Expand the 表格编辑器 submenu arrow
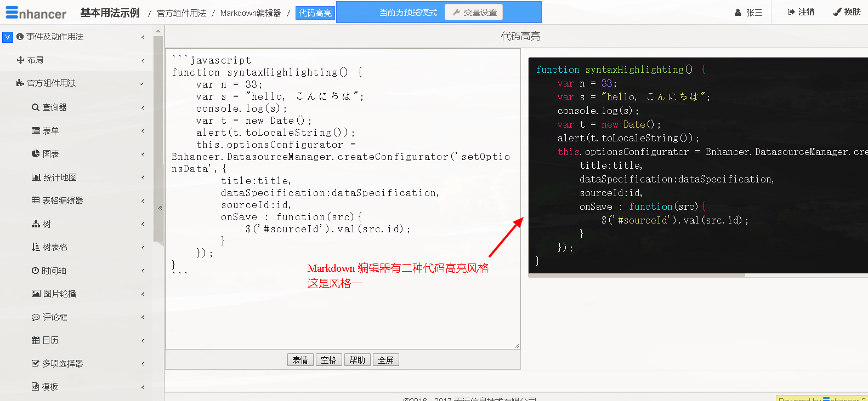 click(143, 200)
